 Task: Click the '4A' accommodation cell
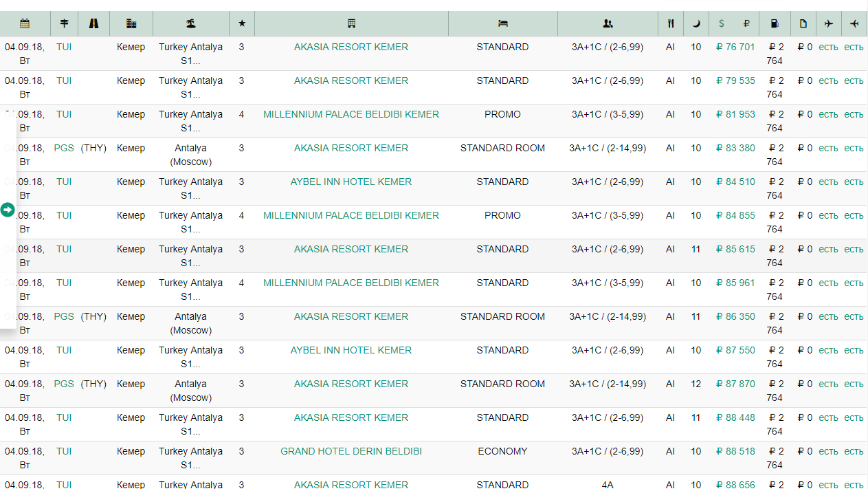click(608, 484)
